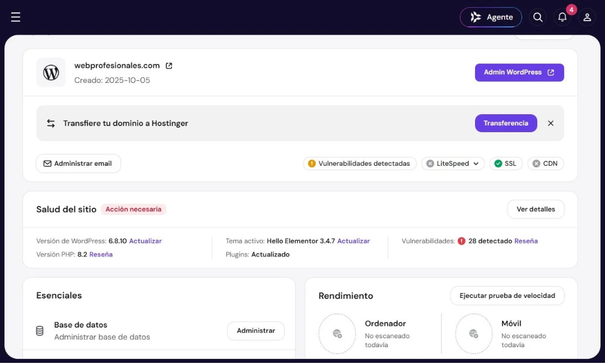Open Admin WordPress button
Image resolution: width=605 pixels, height=364 pixels.
click(x=519, y=72)
